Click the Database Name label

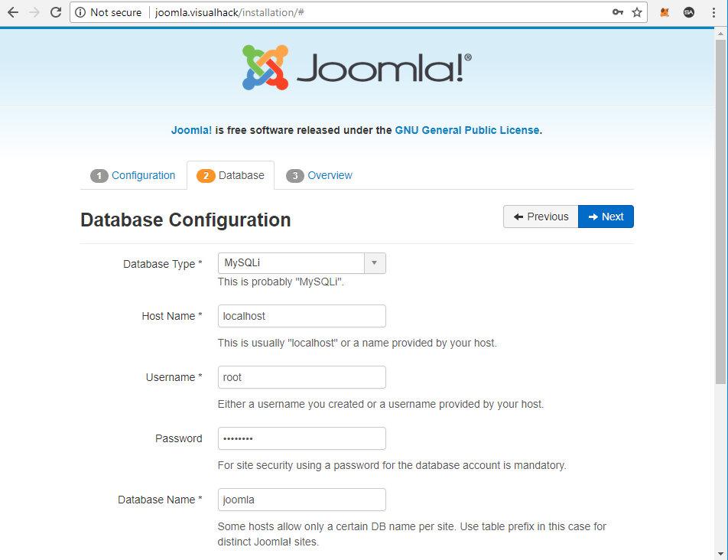160,500
